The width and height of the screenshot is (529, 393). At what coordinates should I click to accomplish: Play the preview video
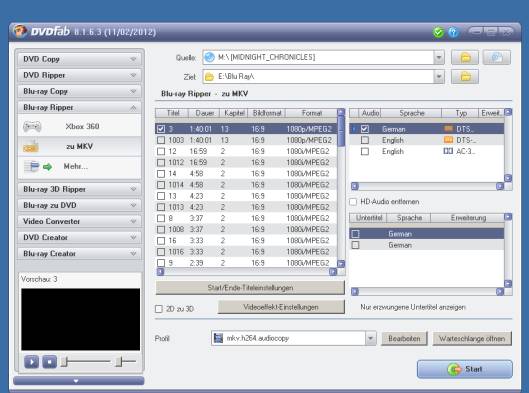pyautogui.click(x=31, y=362)
